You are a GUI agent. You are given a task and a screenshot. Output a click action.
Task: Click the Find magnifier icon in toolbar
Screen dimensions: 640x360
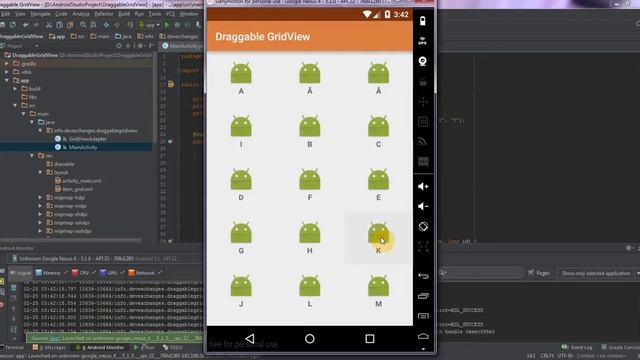(x=83, y=25)
